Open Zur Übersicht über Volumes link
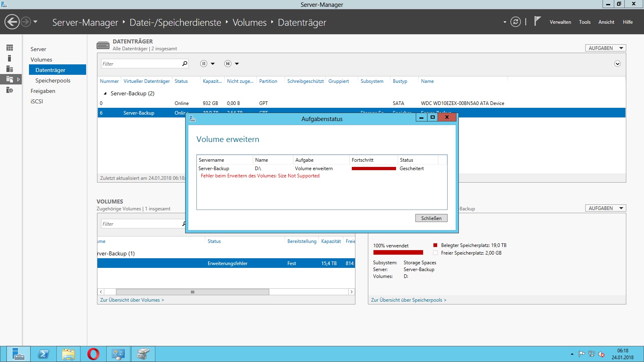 [x=132, y=300]
